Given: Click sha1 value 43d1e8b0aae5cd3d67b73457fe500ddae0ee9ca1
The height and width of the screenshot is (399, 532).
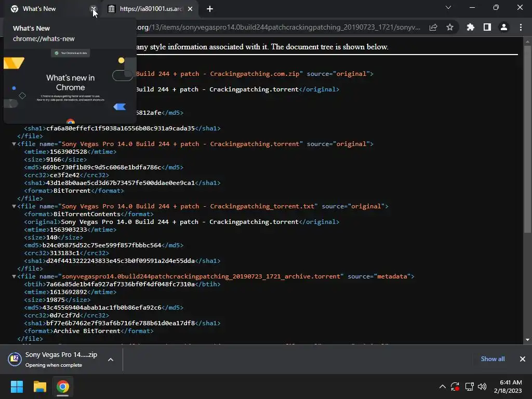Looking at the screenshot, I should (x=121, y=183).
